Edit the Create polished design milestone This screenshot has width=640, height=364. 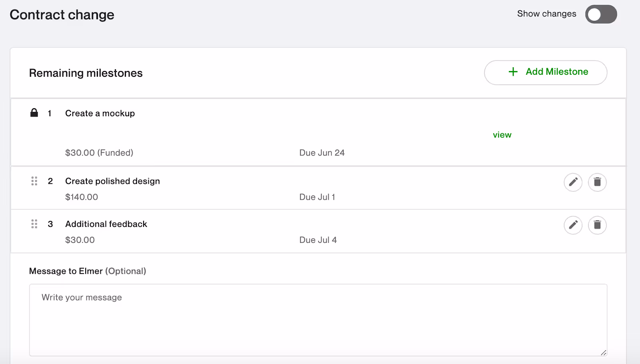(x=573, y=182)
